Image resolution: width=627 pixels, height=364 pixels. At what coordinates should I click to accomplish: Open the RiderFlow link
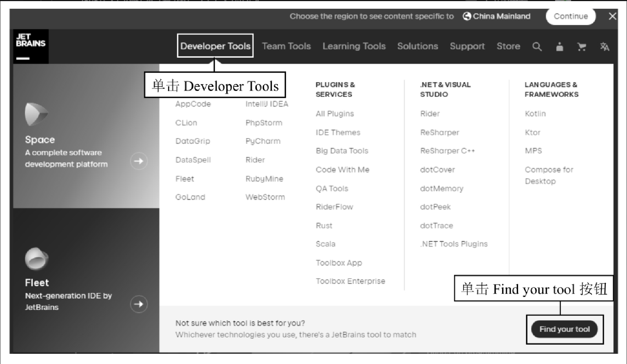[334, 207]
